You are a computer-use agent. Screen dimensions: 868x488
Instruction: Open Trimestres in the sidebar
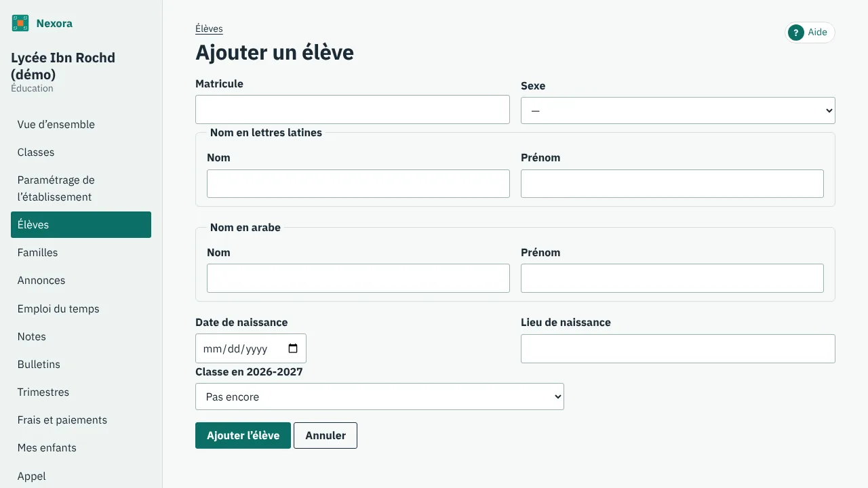coord(81,392)
